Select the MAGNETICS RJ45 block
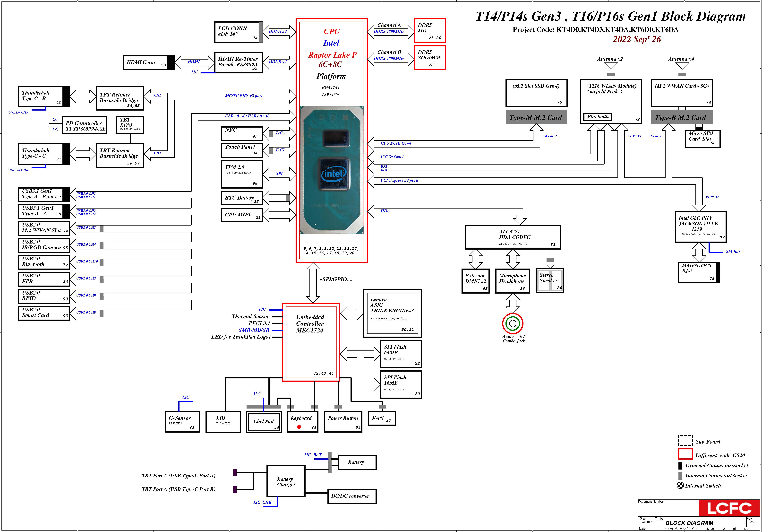 coord(699,273)
